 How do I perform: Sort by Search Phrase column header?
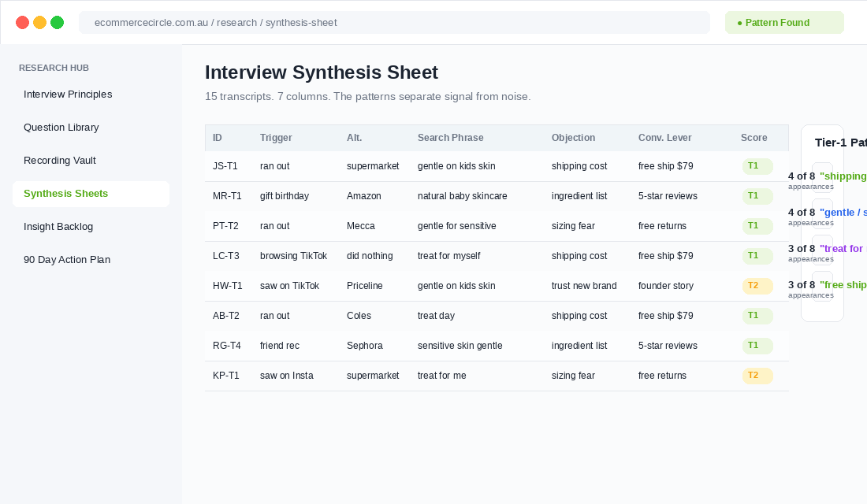451,138
